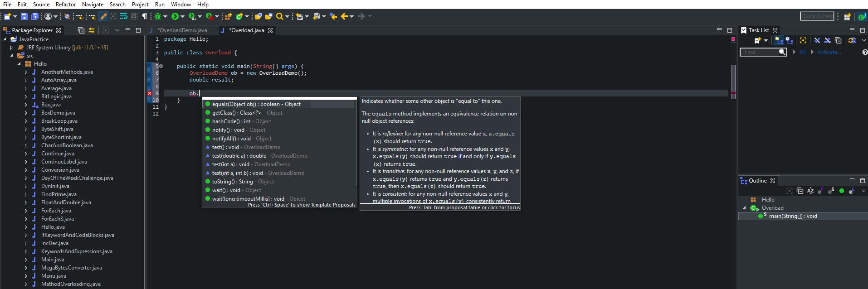Click the New Java Class icon
Screen dimensions: 868x289
(239, 16)
